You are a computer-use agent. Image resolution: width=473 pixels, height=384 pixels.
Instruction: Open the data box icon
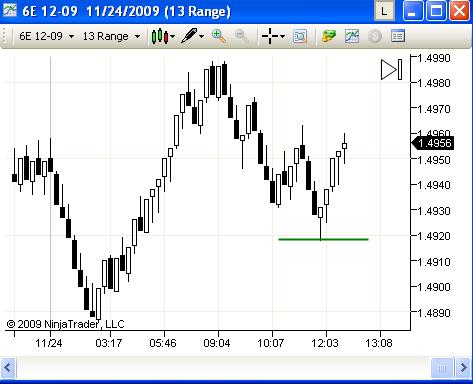[x=398, y=36]
